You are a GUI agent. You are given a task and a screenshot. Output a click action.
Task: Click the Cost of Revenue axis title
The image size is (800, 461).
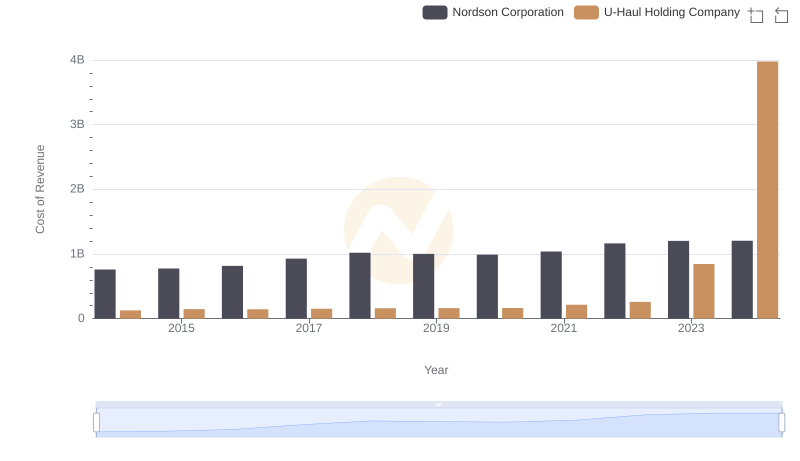[40, 189]
